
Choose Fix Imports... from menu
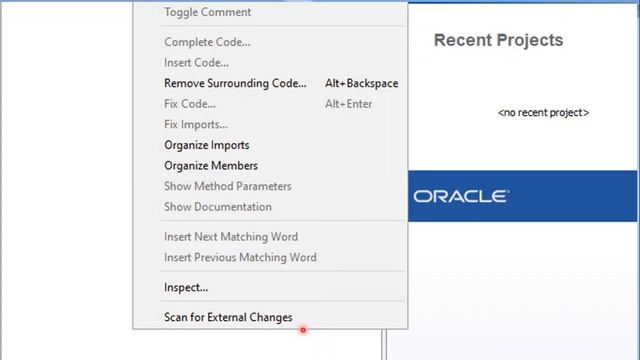point(270,124)
